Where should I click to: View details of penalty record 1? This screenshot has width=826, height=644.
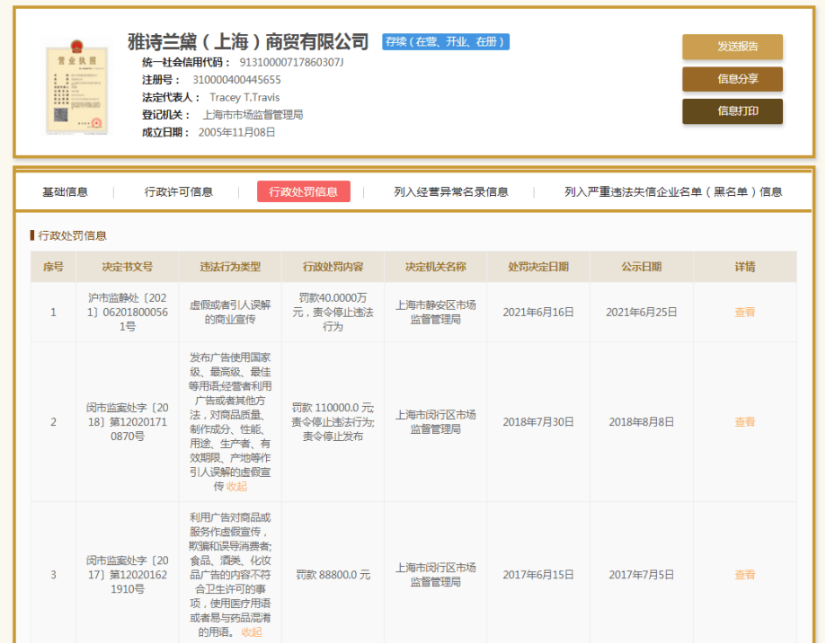pyautogui.click(x=744, y=313)
